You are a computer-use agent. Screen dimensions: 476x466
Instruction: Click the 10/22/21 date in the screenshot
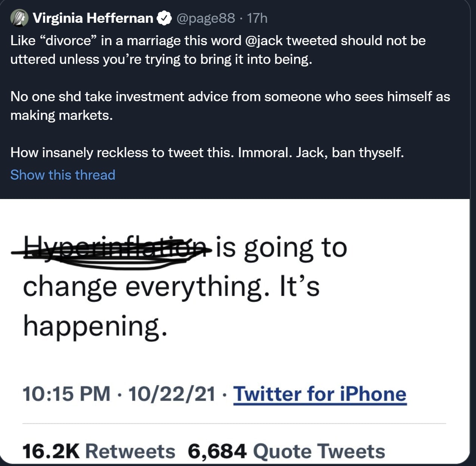pyautogui.click(x=172, y=394)
